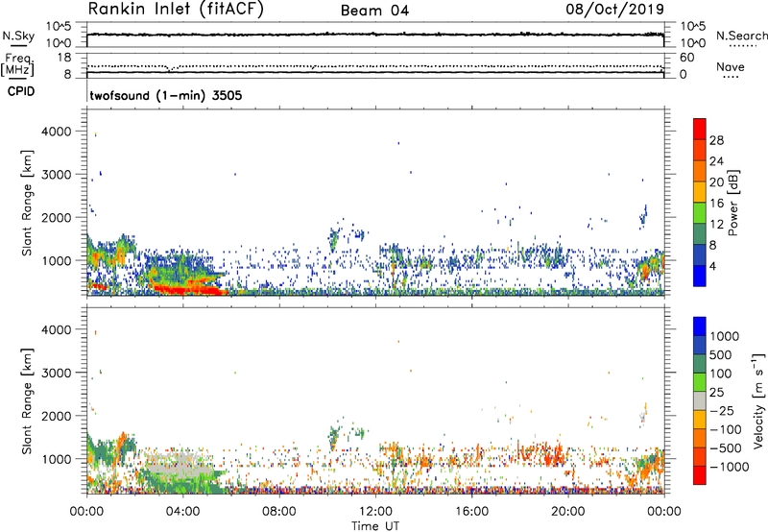Select the "Freq. [MHz]" axis label
This screenshot has width=768, height=532.
pyautogui.click(x=18, y=65)
